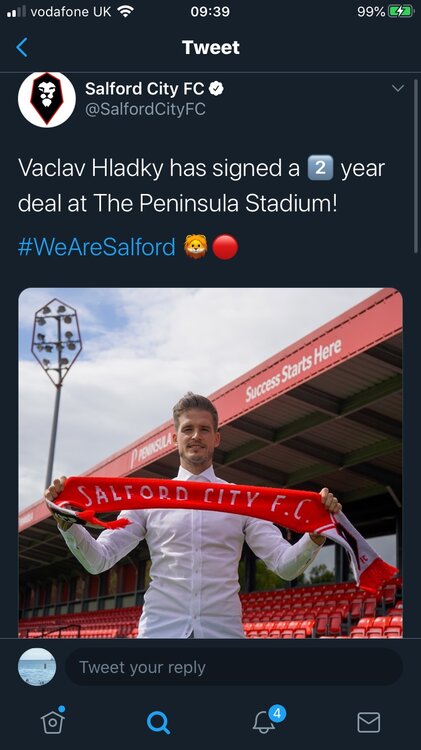
Task: Tap your own profile avatar beside reply box
Action: 37,667
